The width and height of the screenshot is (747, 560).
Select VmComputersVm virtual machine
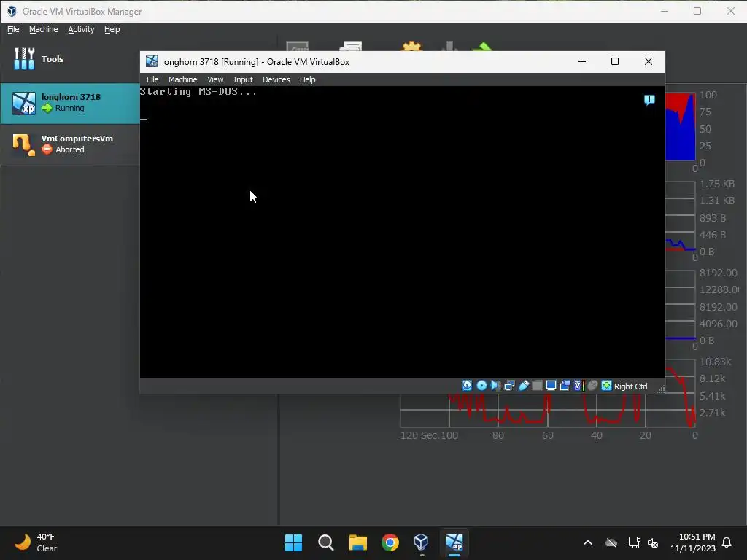[70, 144]
